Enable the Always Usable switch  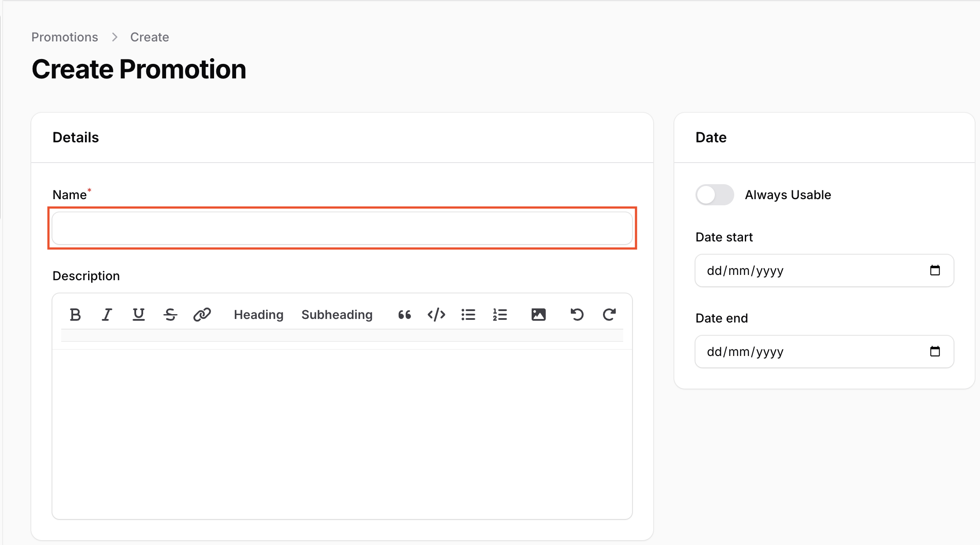coord(714,195)
